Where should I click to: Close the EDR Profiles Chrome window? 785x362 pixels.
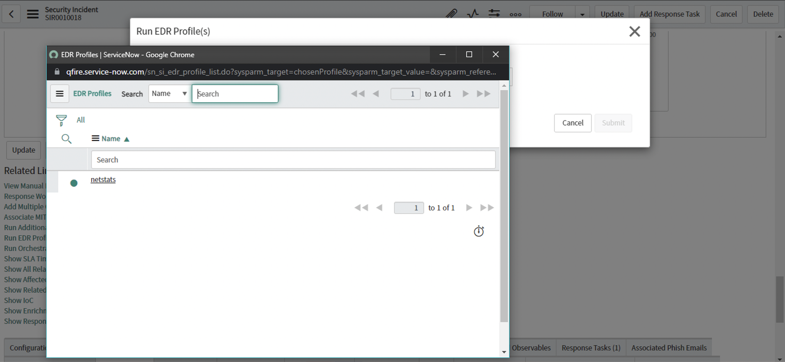click(496, 55)
